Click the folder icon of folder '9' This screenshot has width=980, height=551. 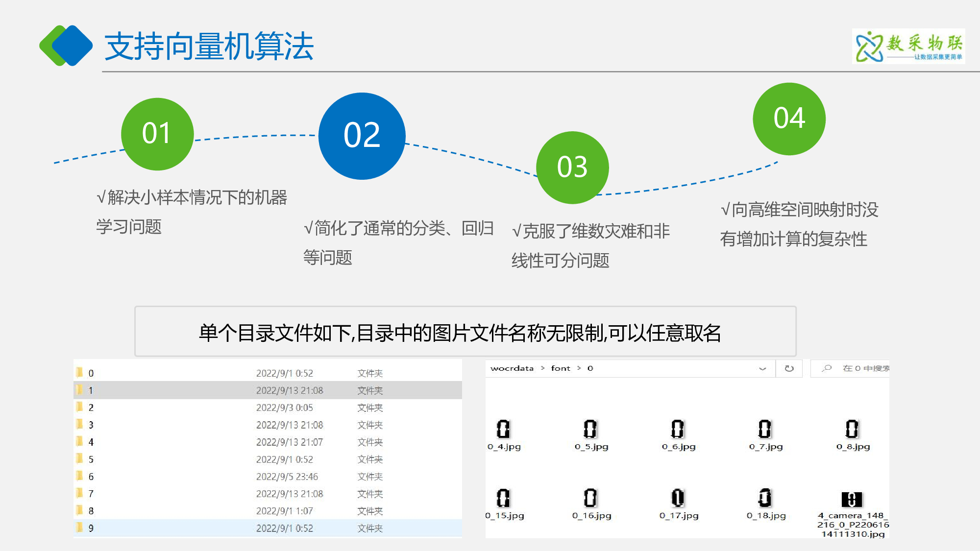tap(79, 528)
